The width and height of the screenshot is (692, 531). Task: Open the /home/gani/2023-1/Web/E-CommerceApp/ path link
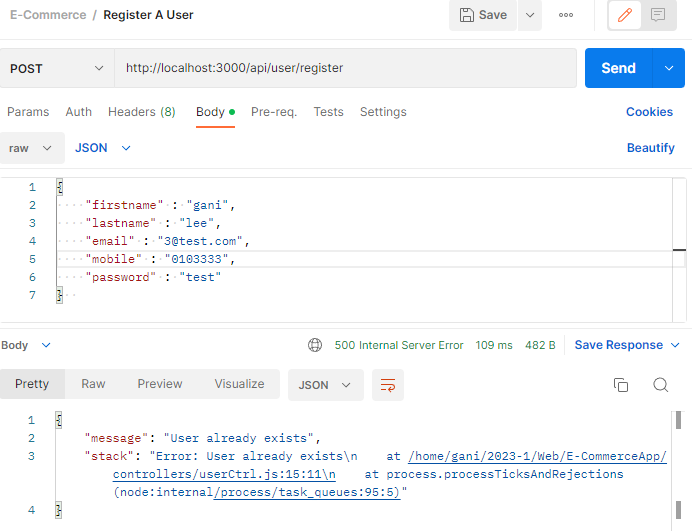pyautogui.click(x=537, y=456)
